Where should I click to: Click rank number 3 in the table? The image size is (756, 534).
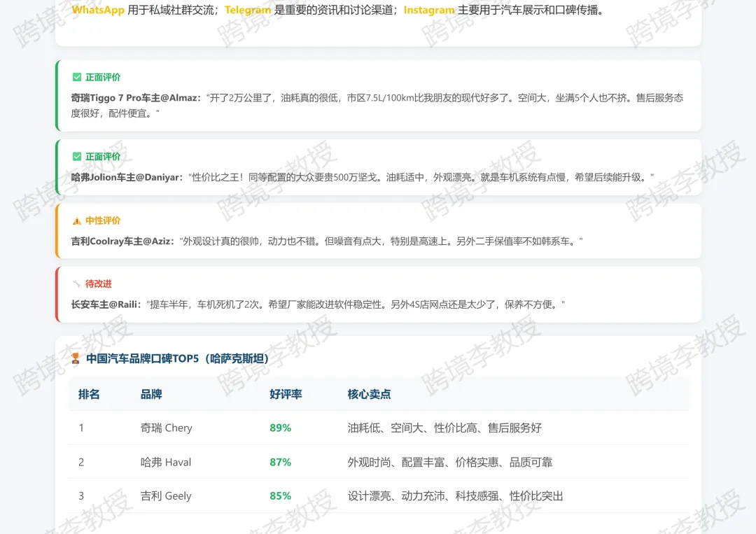coord(81,496)
